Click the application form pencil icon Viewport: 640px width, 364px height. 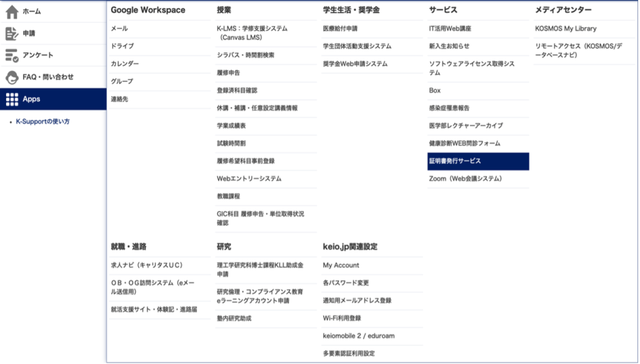click(12, 34)
